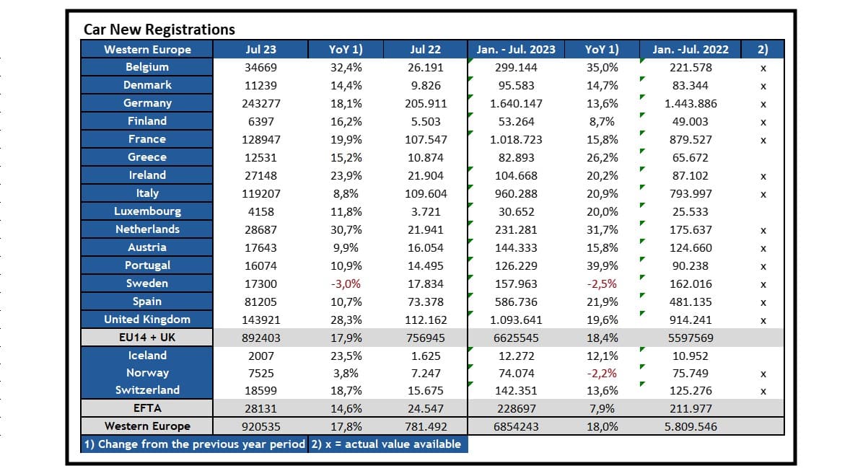Click the 'Western Europe' total row label
This screenshot has width=868, height=471.
[x=147, y=426]
